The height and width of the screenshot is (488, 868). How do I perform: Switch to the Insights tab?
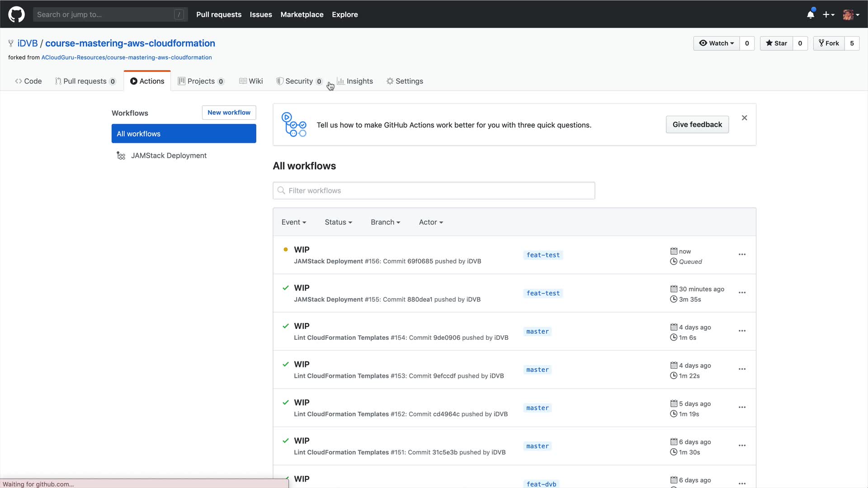coord(355,81)
